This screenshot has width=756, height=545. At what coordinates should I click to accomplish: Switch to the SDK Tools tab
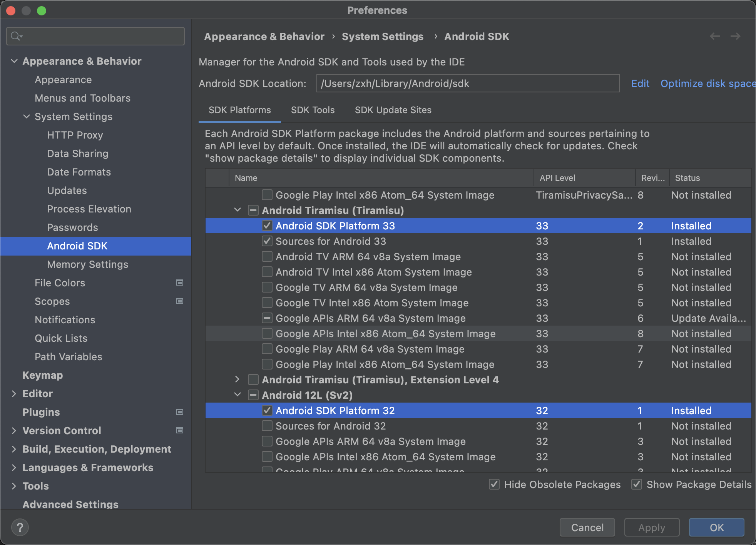click(x=313, y=110)
